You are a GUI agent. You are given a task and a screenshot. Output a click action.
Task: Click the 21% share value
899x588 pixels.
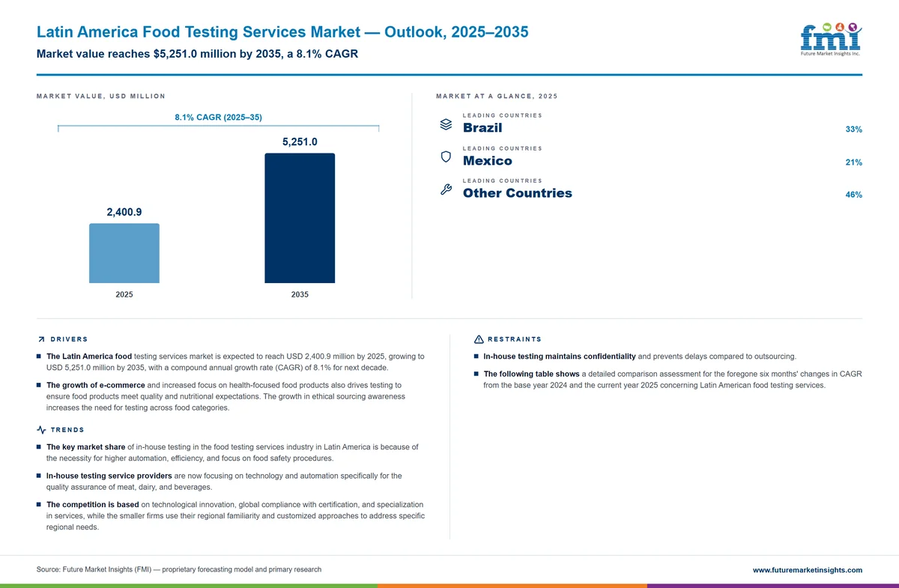(853, 163)
